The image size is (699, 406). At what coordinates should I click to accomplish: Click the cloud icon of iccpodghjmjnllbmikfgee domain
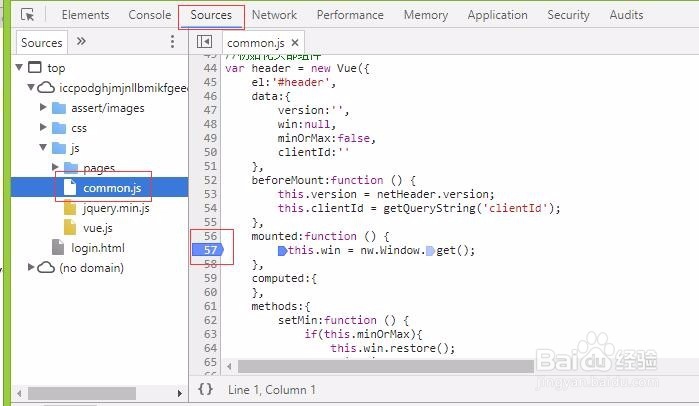46,88
